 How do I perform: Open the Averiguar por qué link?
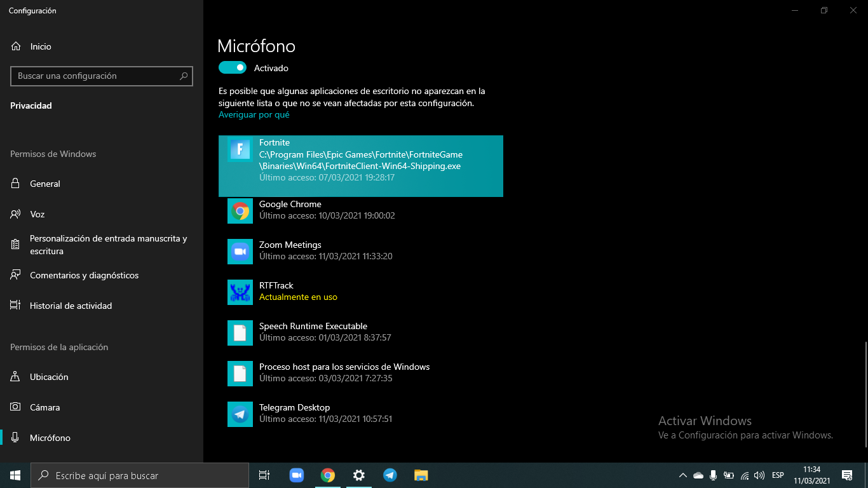click(x=254, y=115)
